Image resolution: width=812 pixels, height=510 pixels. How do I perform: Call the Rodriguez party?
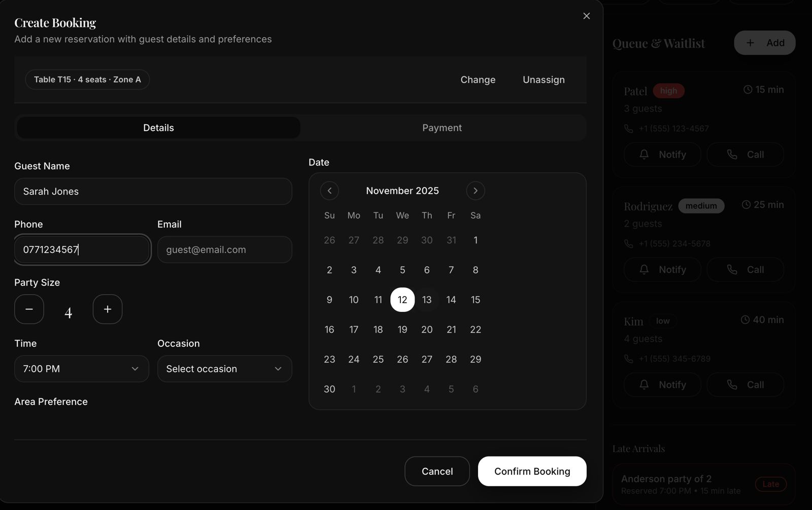pyautogui.click(x=745, y=270)
